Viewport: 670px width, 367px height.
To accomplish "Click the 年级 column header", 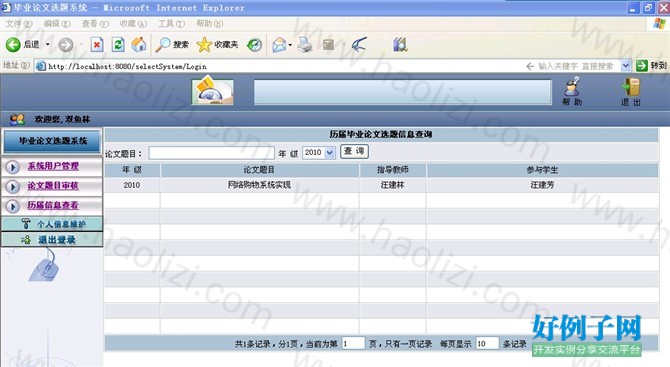I will click(x=132, y=170).
